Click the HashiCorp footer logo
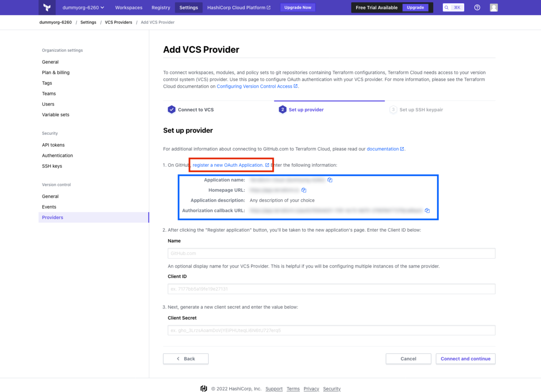 click(x=204, y=389)
